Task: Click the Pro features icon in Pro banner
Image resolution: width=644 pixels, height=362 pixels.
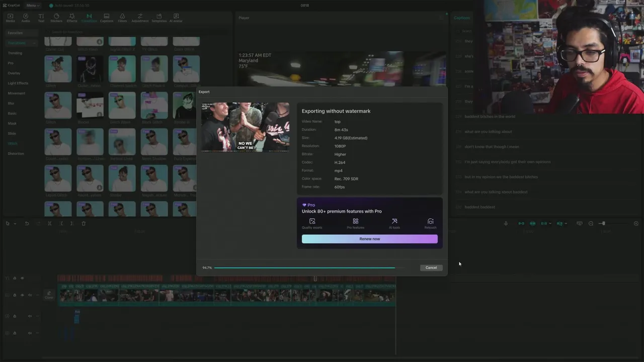Action: click(355, 221)
